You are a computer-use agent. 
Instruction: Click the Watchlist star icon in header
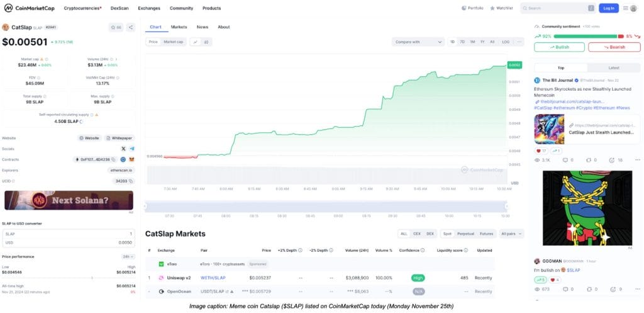click(492, 8)
